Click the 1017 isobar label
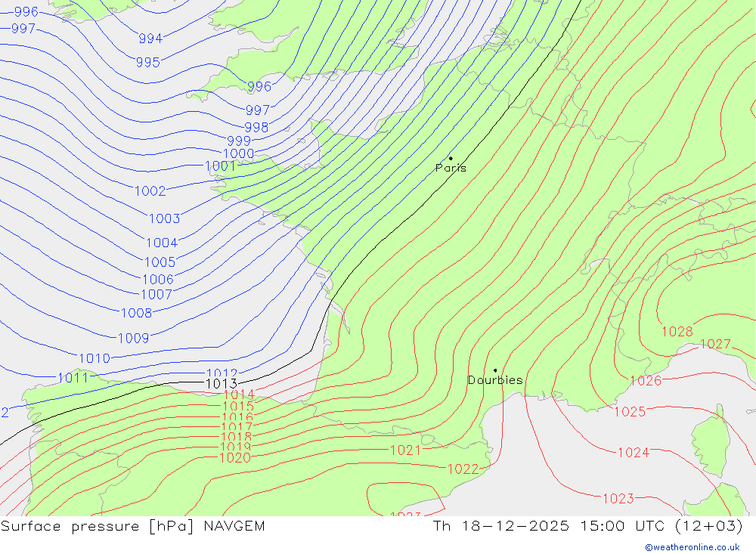 237,427
